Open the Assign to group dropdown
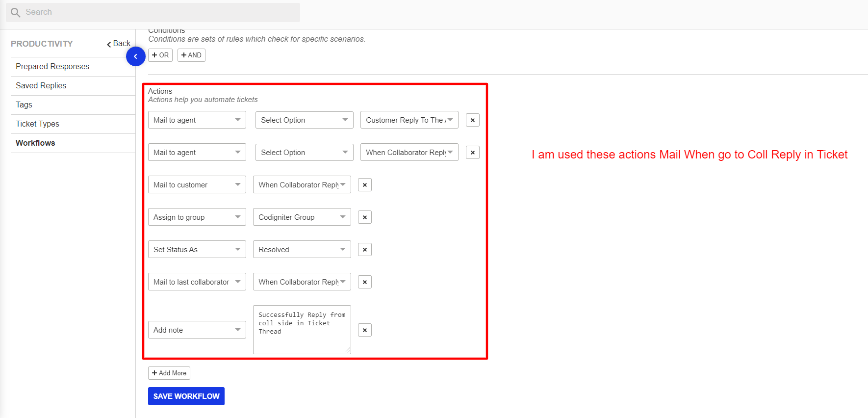This screenshot has width=868, height=418. pos(197,217)
